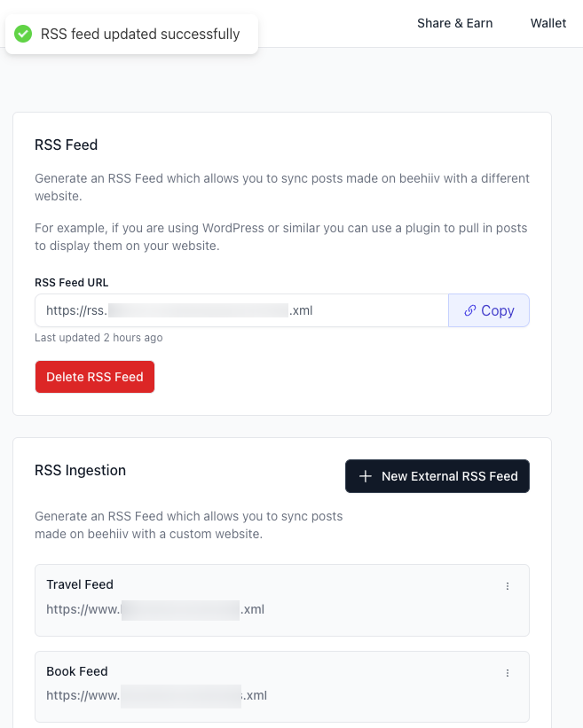Add a New External RSS Feed
The height and width of the screenshot is (728, 583).
tap(437, 476)
